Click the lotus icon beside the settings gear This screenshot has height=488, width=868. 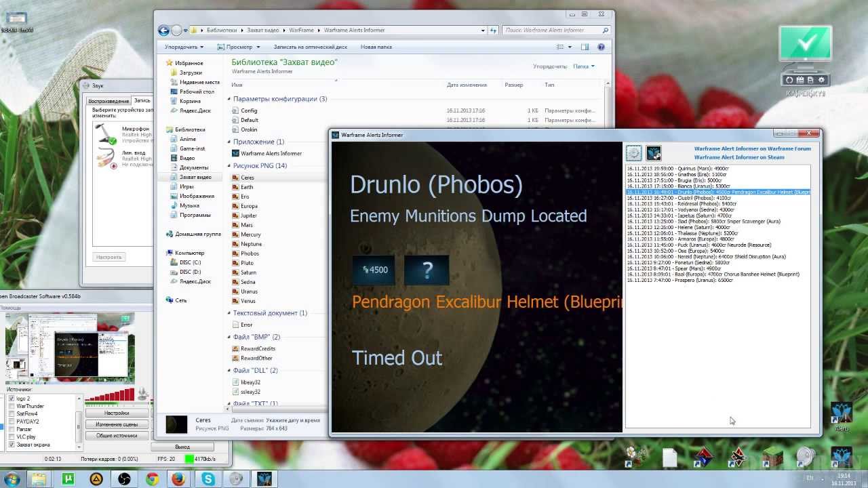pos(653,153)
